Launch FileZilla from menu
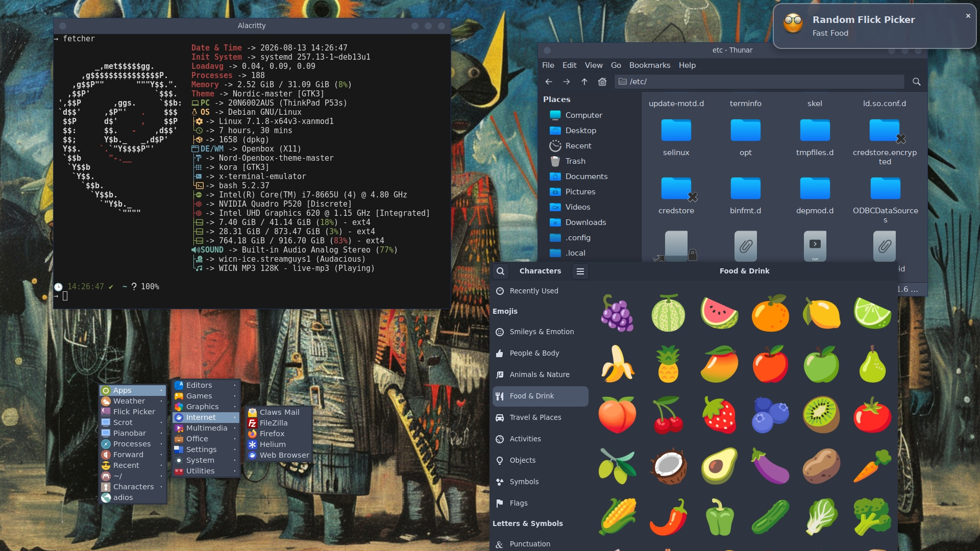The image size is (980, 551). (x=279, y=423)
